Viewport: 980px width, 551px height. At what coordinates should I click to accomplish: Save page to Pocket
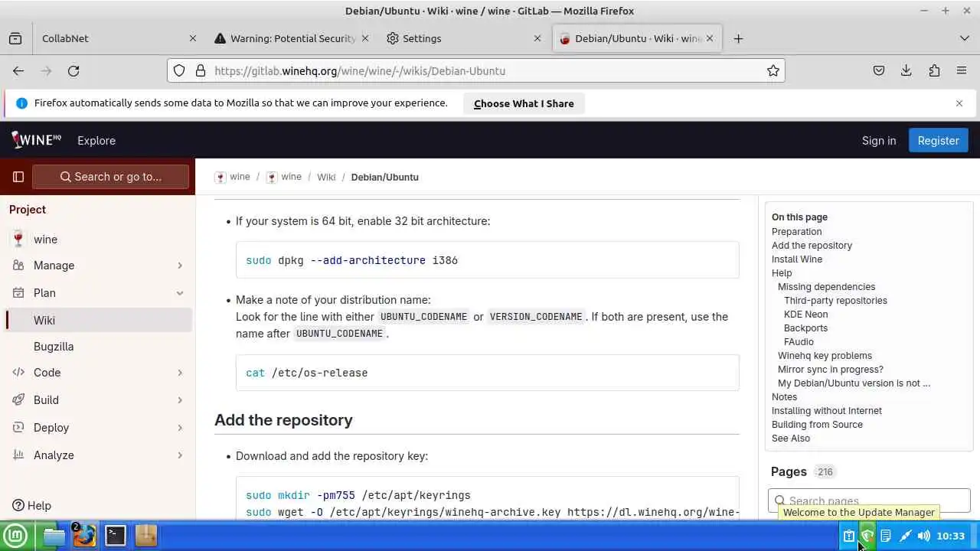tap(879, 70)
